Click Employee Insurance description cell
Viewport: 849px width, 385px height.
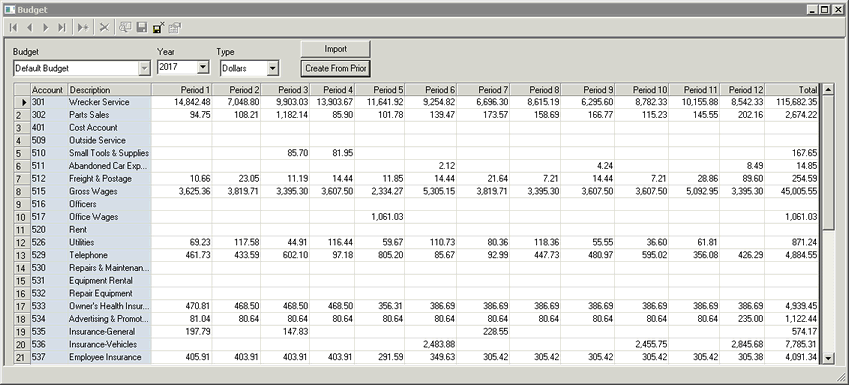coord(109,357)
